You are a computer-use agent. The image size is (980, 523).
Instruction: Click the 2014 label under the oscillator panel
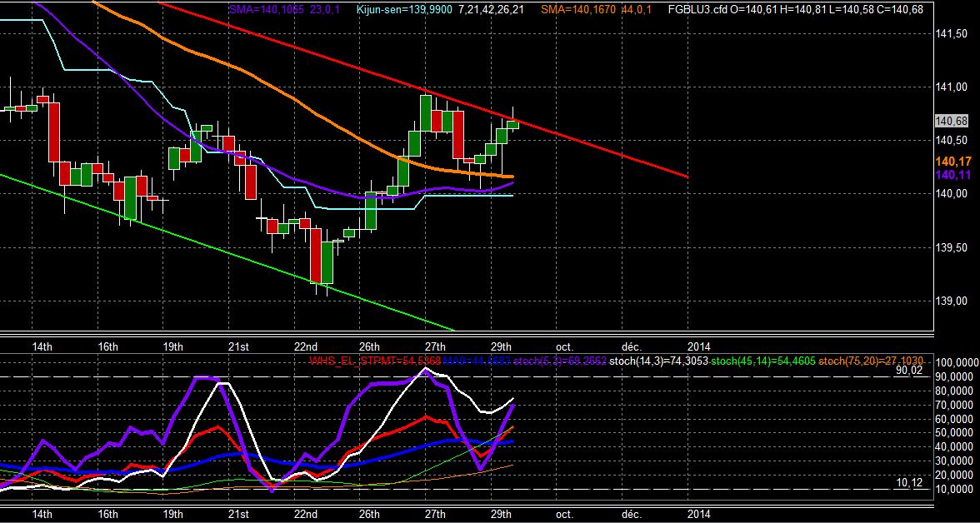(x=698, y=514)
